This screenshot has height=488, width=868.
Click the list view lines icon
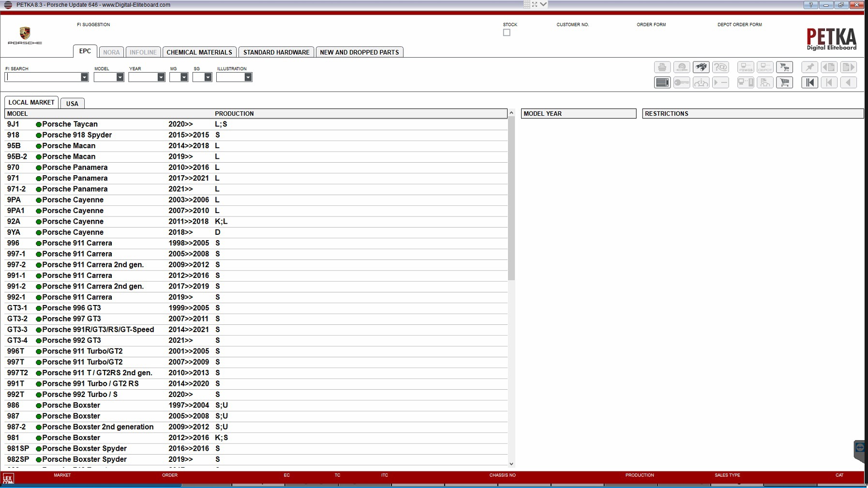click(662, 83)
